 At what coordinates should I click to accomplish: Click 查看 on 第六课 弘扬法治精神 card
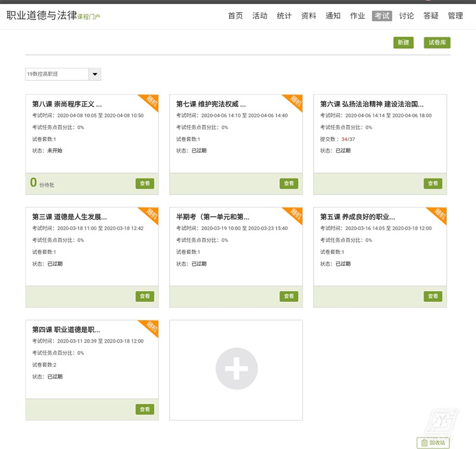(x=433, y=184)
